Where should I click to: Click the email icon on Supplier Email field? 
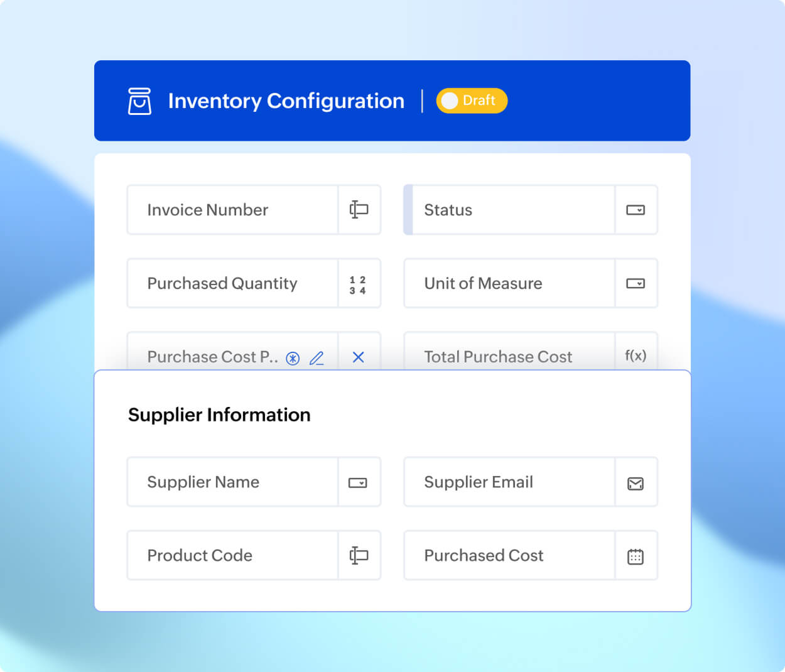point(636,482)
